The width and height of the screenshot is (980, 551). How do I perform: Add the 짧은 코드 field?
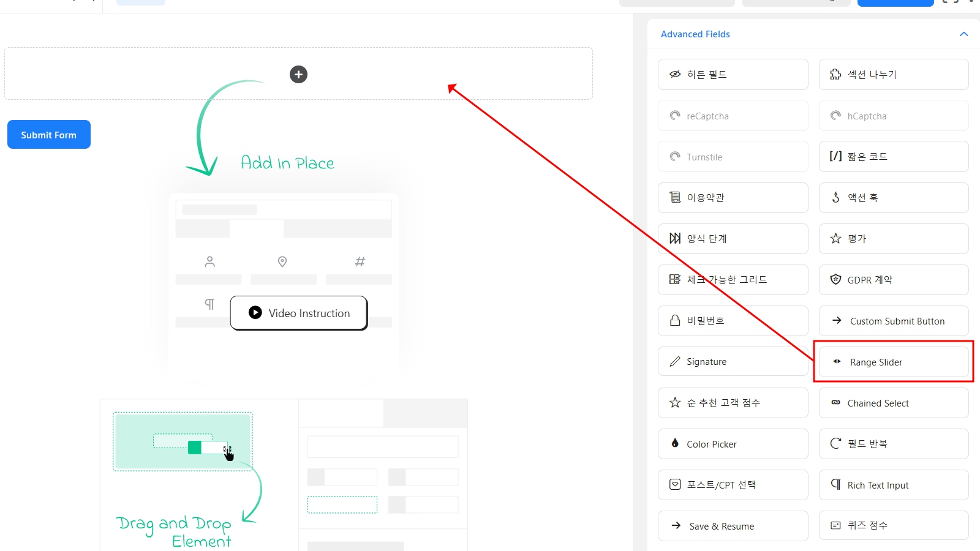(894, 157)
